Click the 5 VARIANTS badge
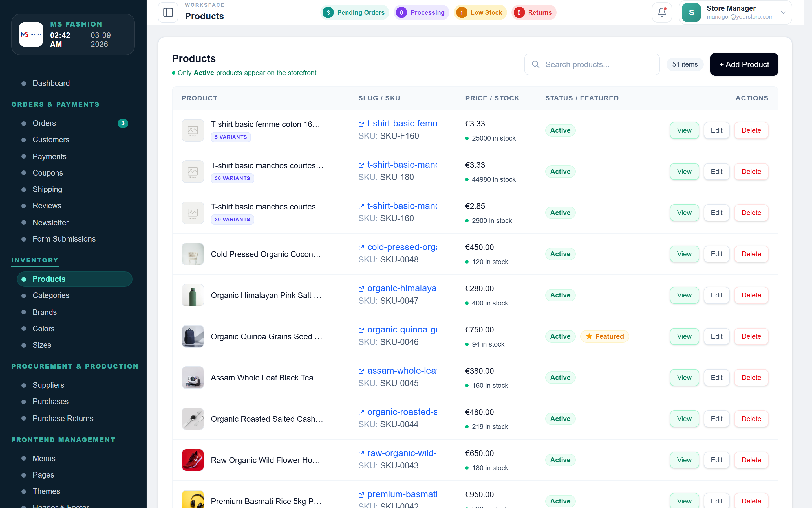The image size is (812, 508). [231, 137]
